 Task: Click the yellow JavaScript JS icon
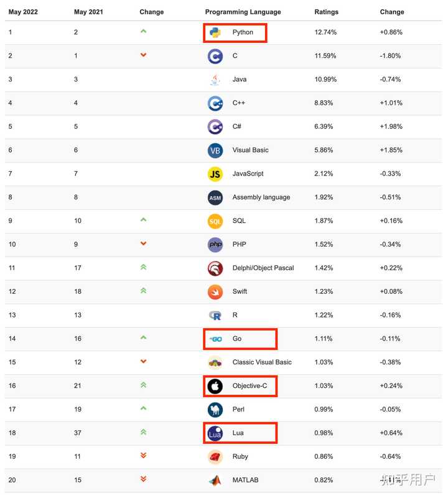pos(215,174)
